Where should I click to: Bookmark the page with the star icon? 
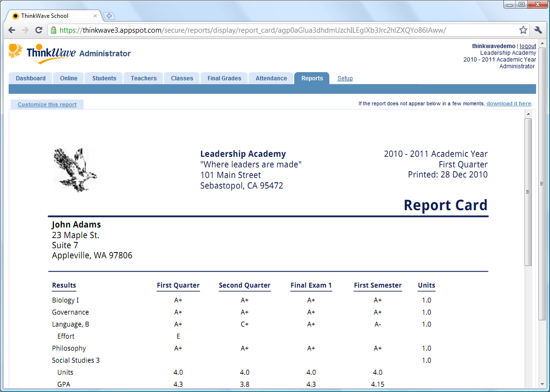[x=523, y=30]
